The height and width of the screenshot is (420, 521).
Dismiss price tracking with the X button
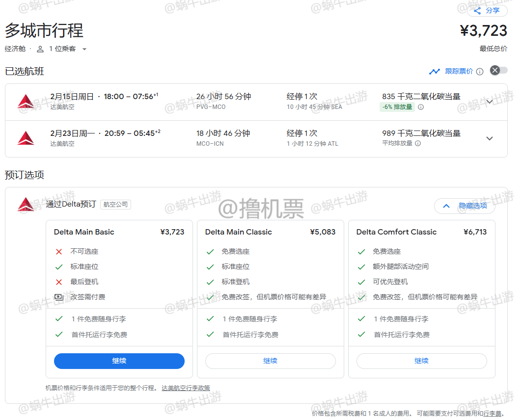tap(495, 70)
